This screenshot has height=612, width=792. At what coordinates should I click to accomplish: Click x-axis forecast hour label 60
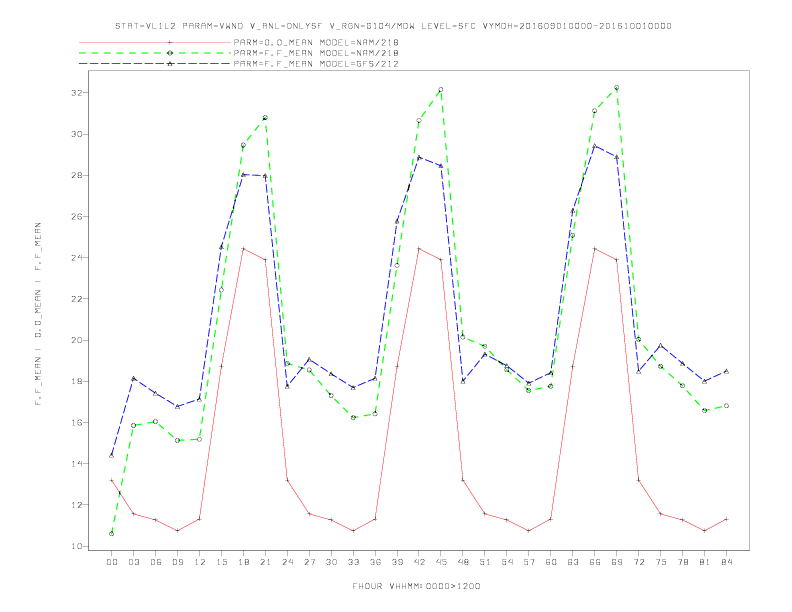(x=551, y=562)
